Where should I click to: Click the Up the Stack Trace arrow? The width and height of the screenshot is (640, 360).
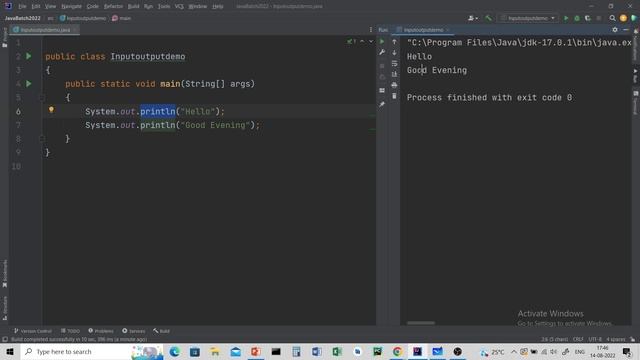coord(394,42)
